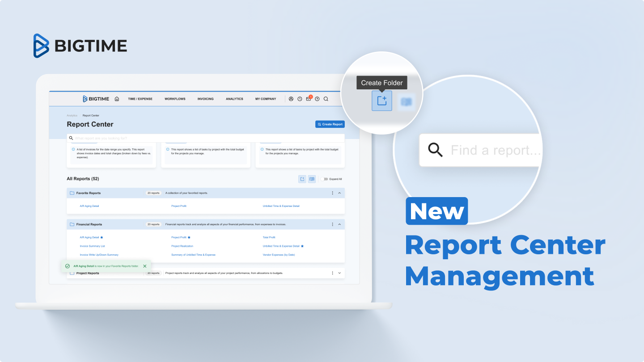Click the 'All Reports (52)' heading
644x362 pixels.
[x=83, y=179]
